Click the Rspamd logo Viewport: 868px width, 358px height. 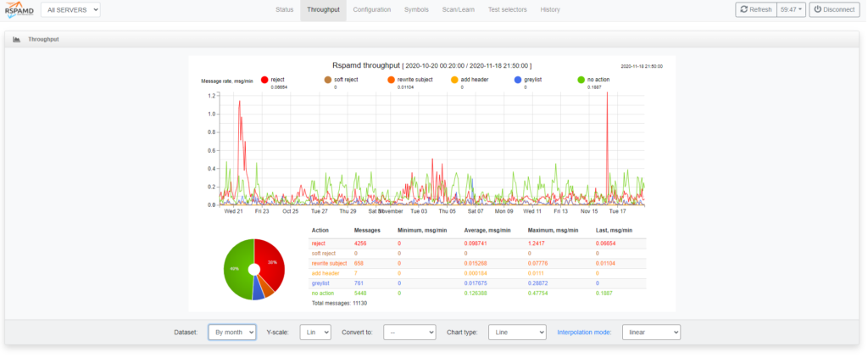click(x=19, y=9)
